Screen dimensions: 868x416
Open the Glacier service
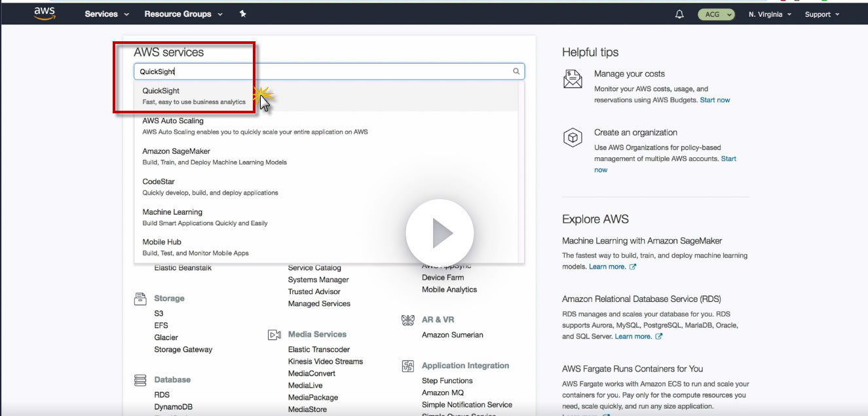pyautogui.click(x=166, y=337)
